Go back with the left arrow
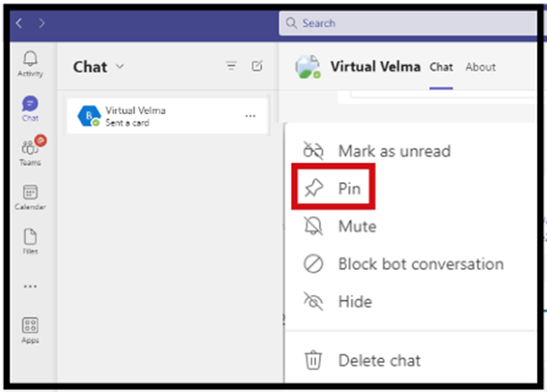This screenshot has width=547, height=392. pos(19,24)
